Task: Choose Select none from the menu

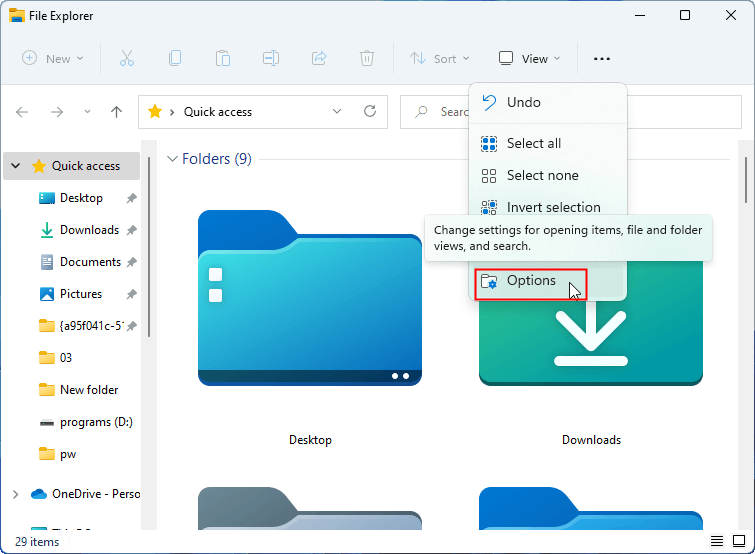Action: (548, 176)
